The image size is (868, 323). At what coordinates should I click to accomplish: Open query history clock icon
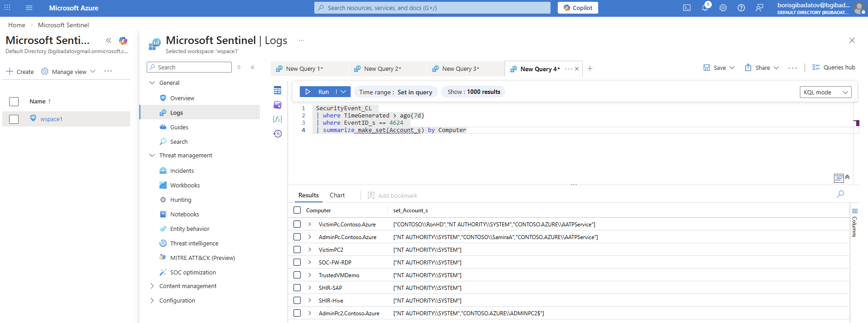click(278, 133)
